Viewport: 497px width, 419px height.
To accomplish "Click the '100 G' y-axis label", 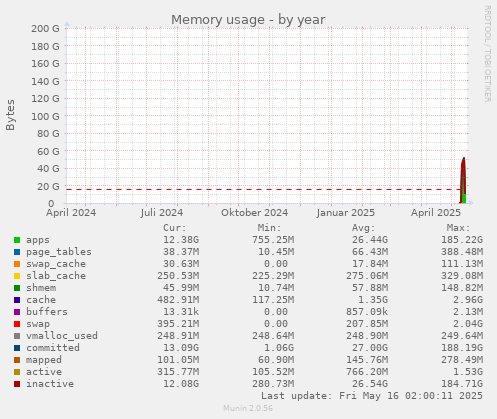I will (45, 116).
